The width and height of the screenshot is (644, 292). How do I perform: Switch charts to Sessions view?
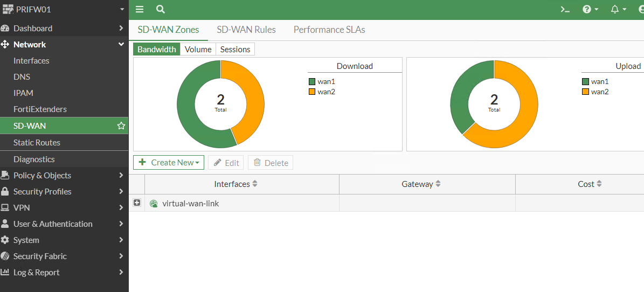[x=236, y=49]
